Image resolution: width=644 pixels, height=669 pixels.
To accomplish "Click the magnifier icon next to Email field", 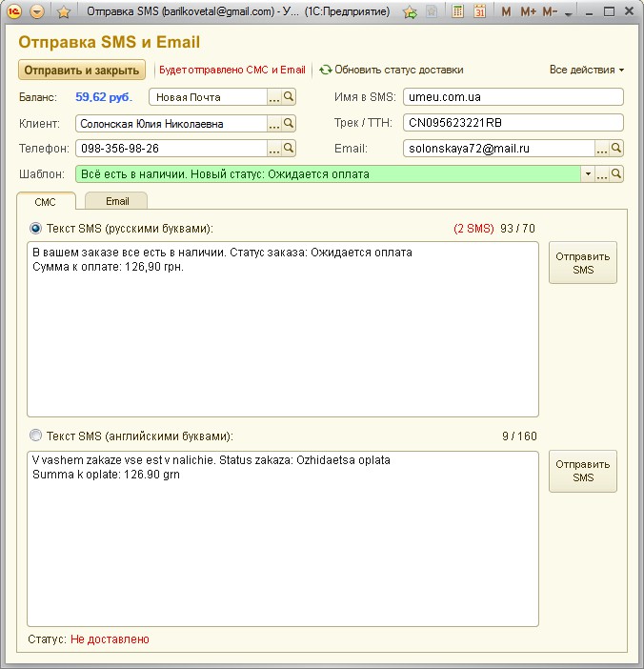I will (x=616, y=149).
